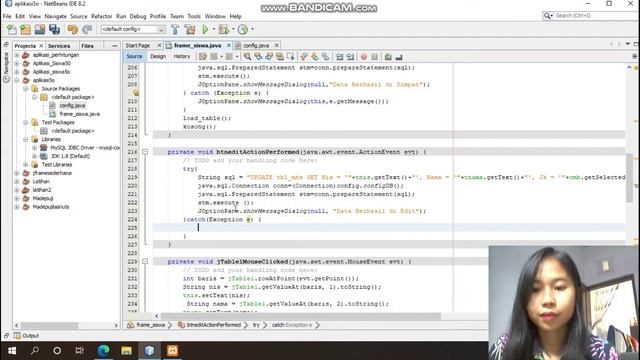The height and width of the screenshot is (360, 640).
Task: Click frame_siswa in the breadcrumb bar
Action: tap(150, 325)
